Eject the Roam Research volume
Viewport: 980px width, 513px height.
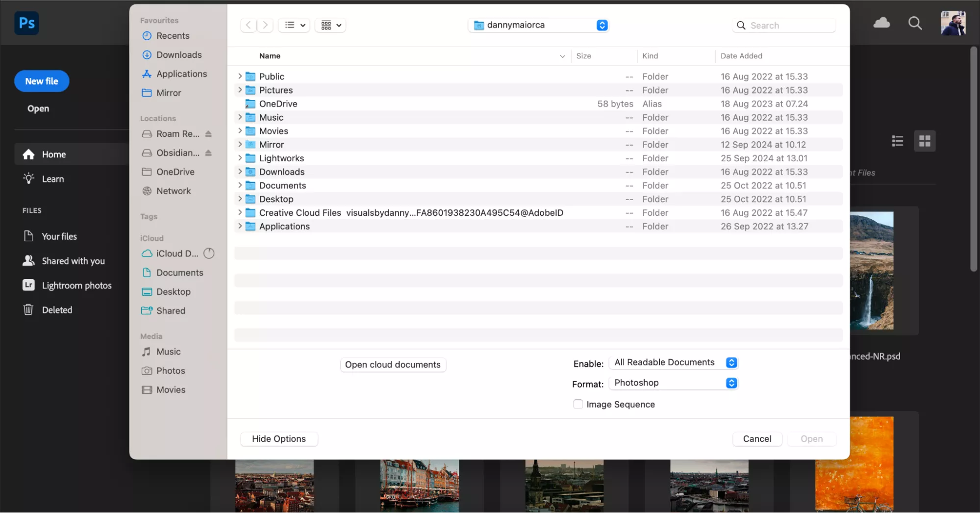[208, 134]
